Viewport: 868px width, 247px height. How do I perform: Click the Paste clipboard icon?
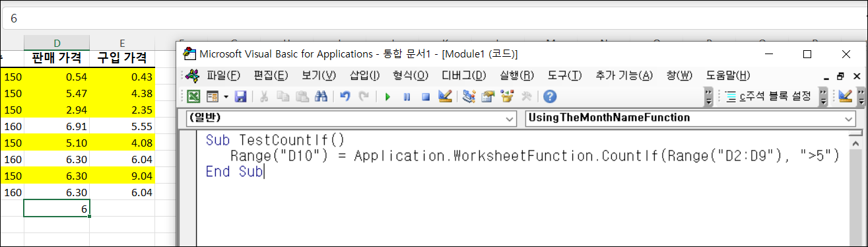tap(302, 96)
